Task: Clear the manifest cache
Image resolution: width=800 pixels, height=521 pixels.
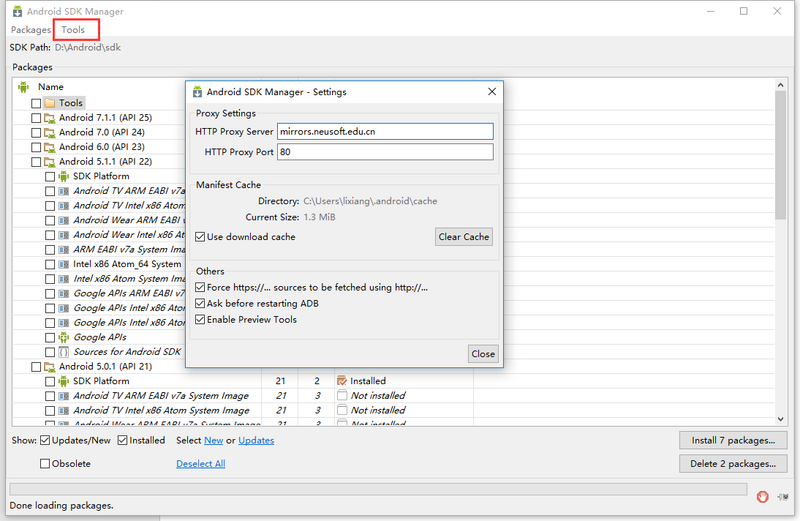Action: pyautogui.click(x=463, y=237)
